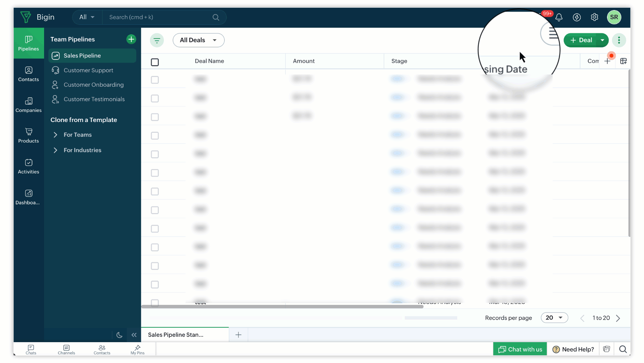Switch to Sales Pipeline Stan... tab
This screenshot has width=644, height=363.
pyautogui.click(x=185, y=335)
